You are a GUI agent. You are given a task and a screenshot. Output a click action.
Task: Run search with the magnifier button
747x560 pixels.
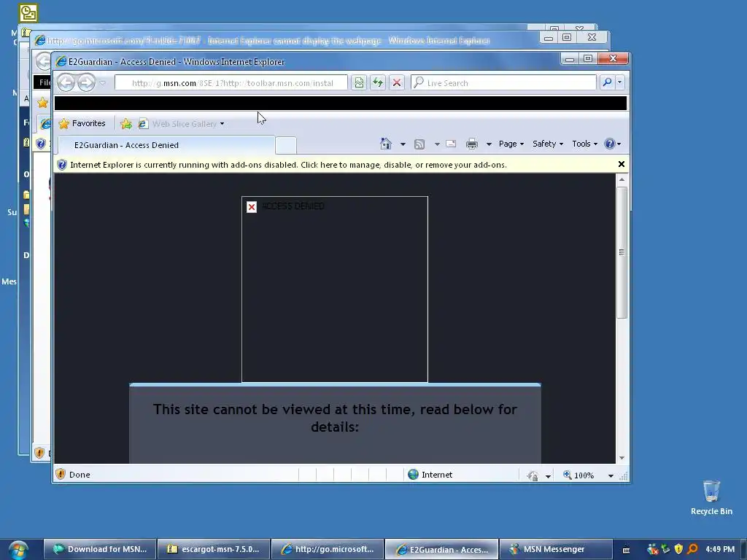(607, 82)
